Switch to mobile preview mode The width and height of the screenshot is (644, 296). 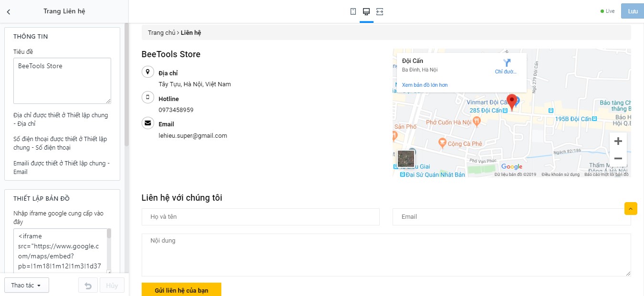pyautogui.click(x=353, y=11)
